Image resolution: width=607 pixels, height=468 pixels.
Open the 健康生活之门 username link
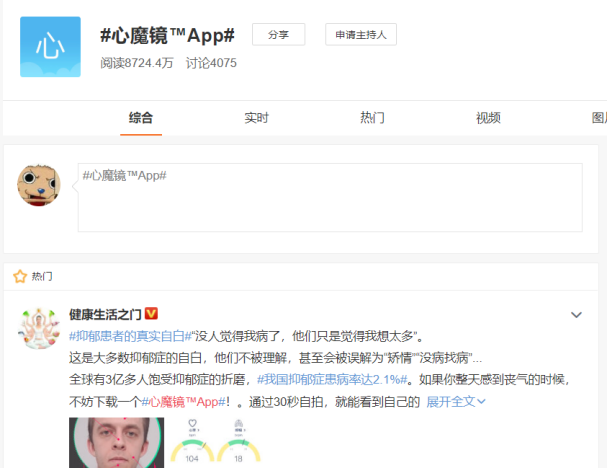coord(105,314)
